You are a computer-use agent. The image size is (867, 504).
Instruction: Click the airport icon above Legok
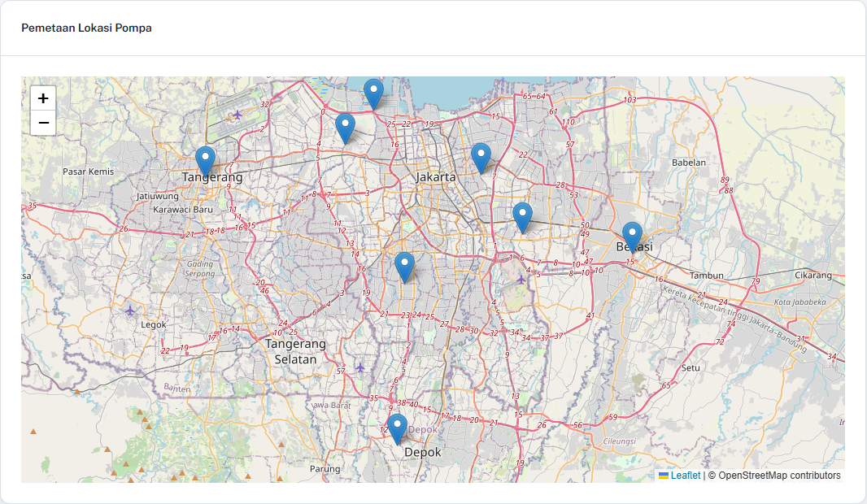pyautogui.click(x=130, y=310)
